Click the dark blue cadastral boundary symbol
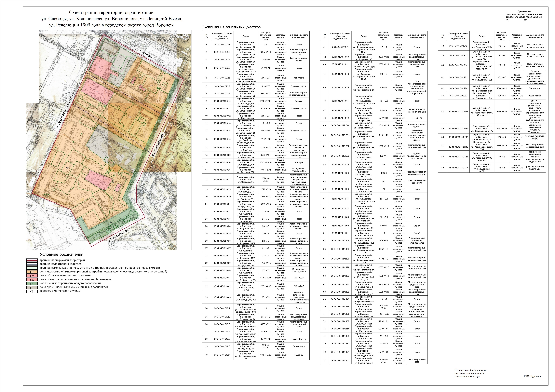555x392 pixels. pyautogui.click(x=32, y=264)
